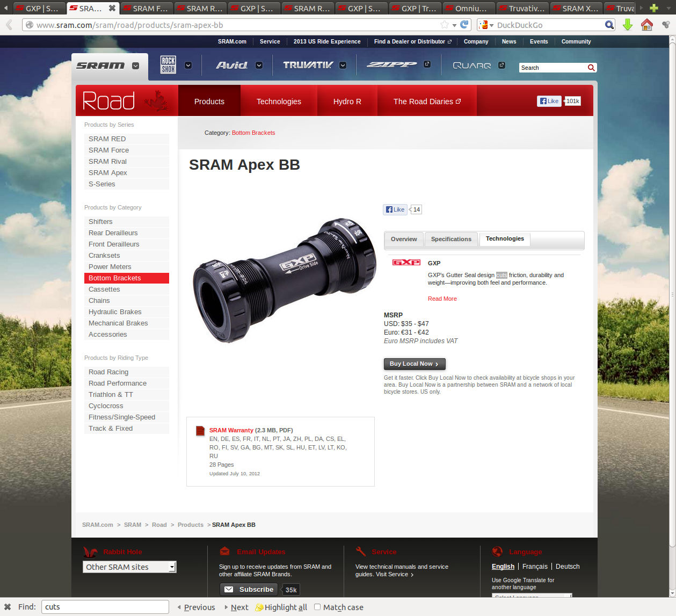Image resolution: width=676 pixels, height=616 pixels.
Task: Open the Products menu in Road navigation
Action: pyautogui.click(x=209, y=102)
